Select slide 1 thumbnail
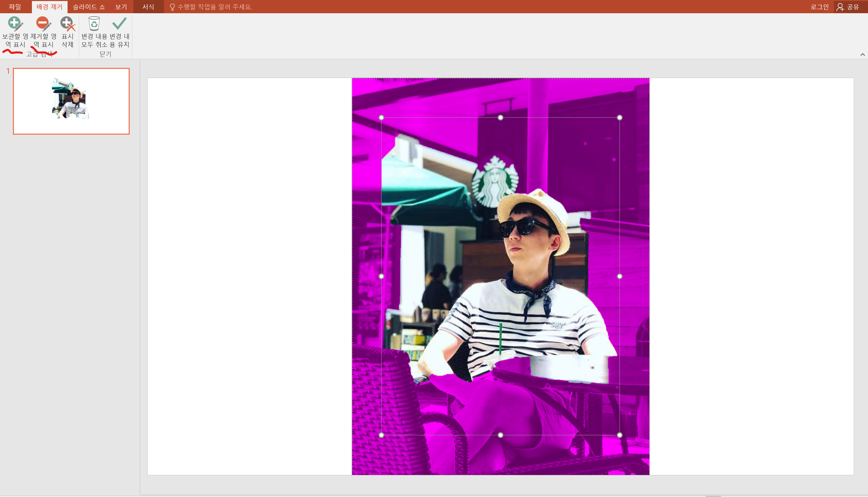The height and width of the screenshot is (497, 868). [x=71, y=101]
